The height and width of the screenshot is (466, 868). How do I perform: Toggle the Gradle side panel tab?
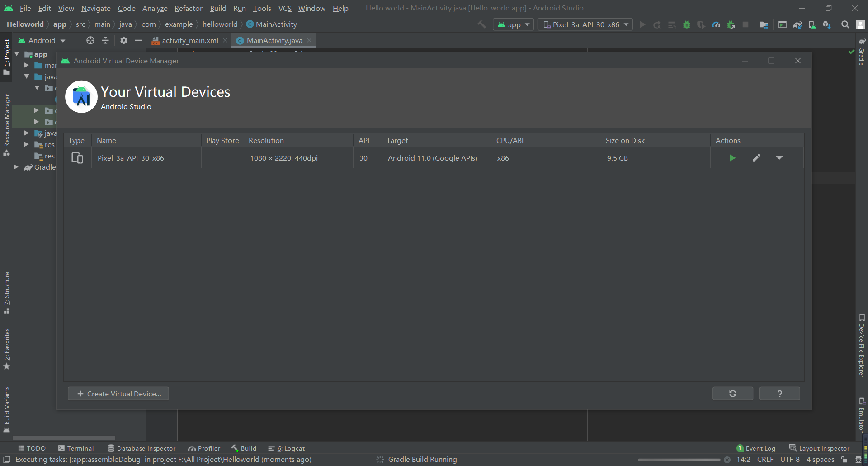[x=862, y=52]
